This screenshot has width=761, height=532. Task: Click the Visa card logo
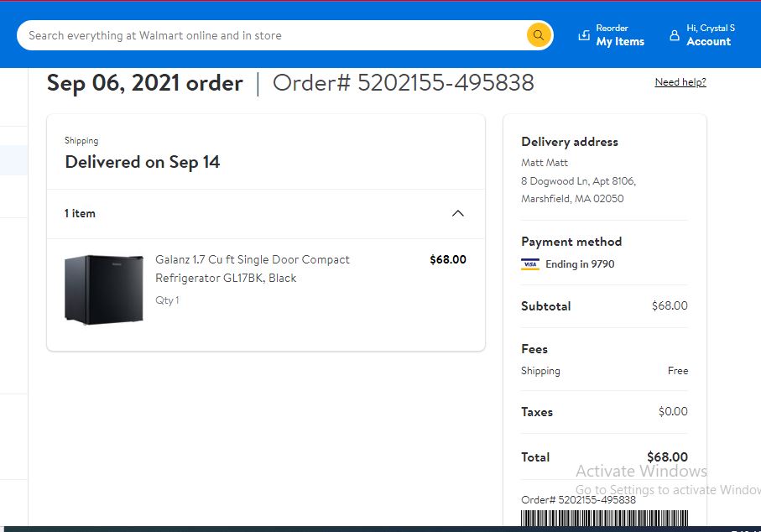530,264
